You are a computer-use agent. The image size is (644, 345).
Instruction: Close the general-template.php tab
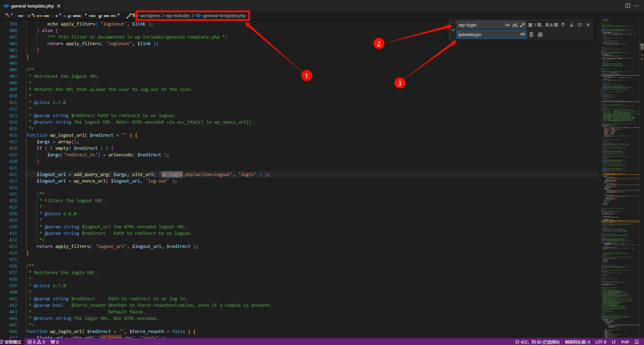pyautogui.click(x=59, y=6)
